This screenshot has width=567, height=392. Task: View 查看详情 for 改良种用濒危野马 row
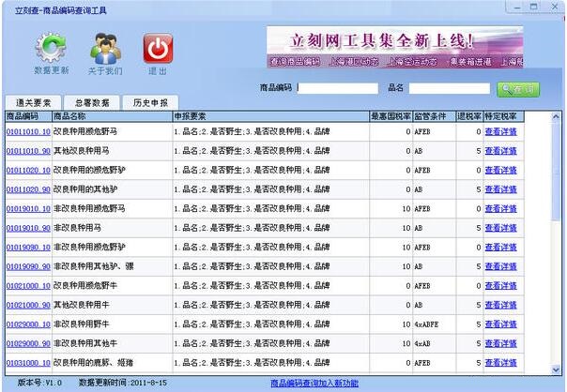coord(501,132)
